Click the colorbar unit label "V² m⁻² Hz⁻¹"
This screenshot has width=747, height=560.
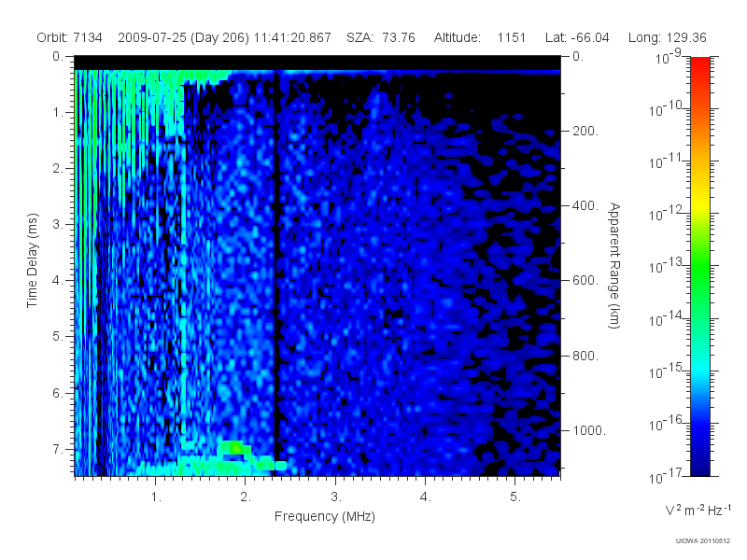pyautogui.click(x=698, y=510)
